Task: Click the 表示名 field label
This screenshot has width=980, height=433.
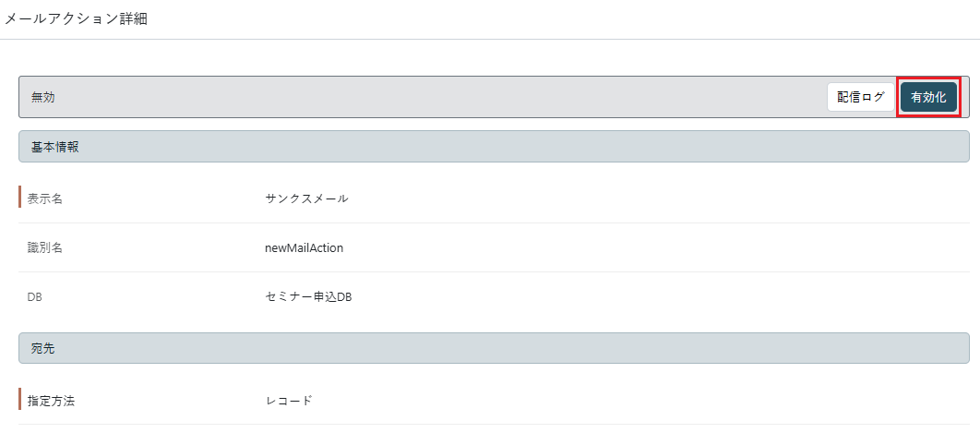Action: click(45, 198)
